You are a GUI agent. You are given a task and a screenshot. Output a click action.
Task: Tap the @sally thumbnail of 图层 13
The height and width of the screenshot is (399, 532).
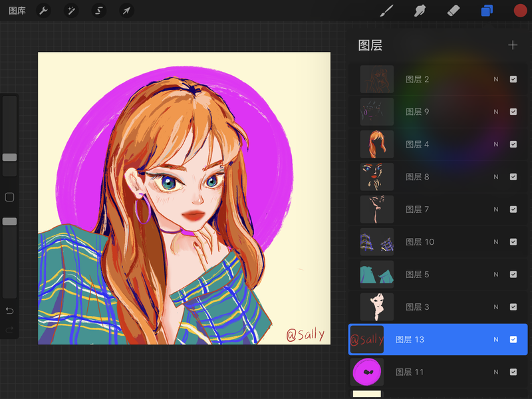coord(367,340)
